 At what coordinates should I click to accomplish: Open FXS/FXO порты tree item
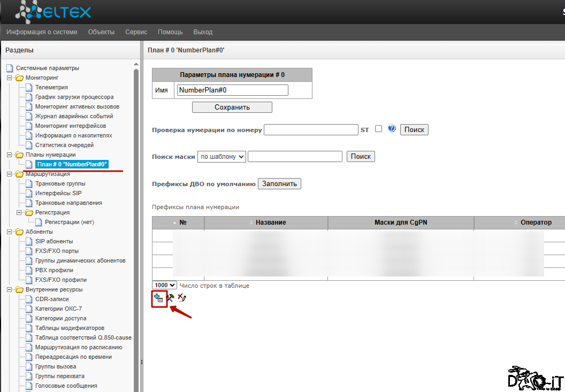[x=57, y=251]
